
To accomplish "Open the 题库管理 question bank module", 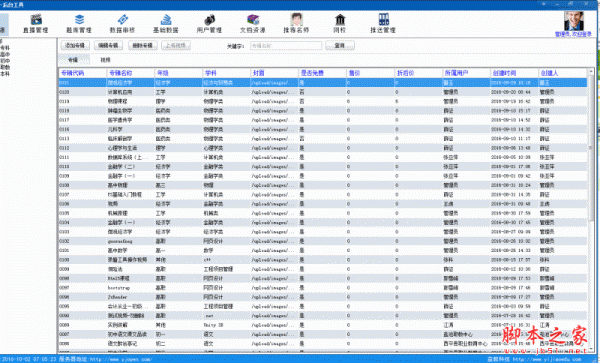I will coord(79,24).
